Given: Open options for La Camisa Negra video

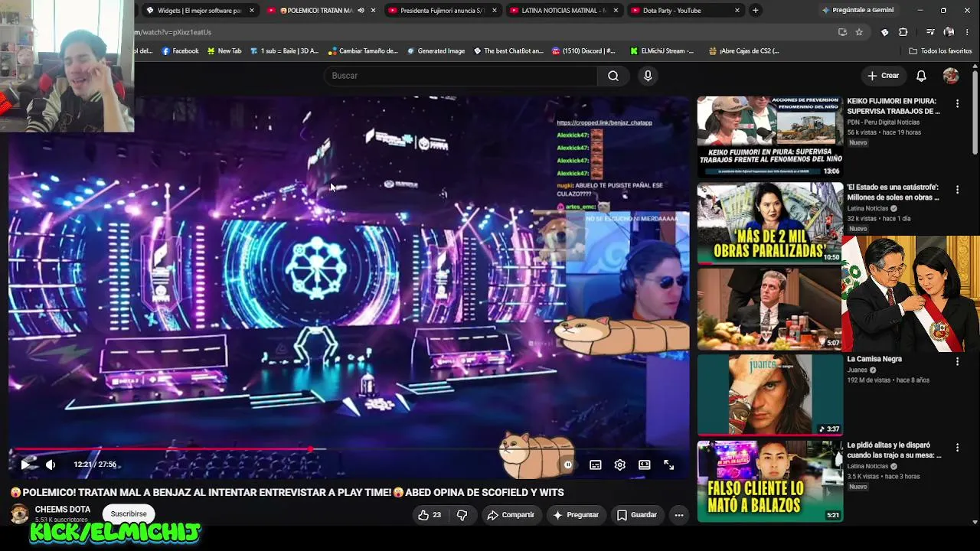Looking at the screenshot, I should click(x=957, y=360).
